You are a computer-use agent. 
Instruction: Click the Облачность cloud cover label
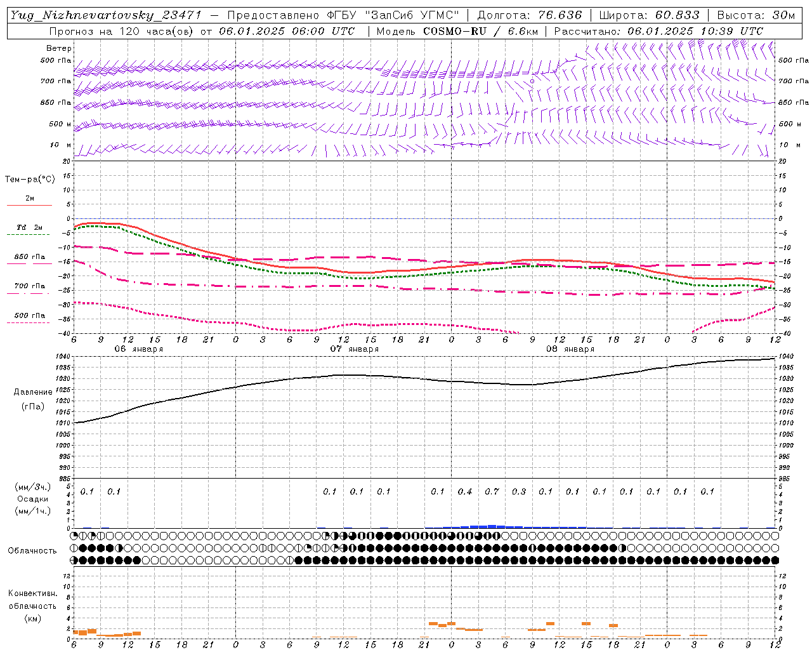coord(32,551)
